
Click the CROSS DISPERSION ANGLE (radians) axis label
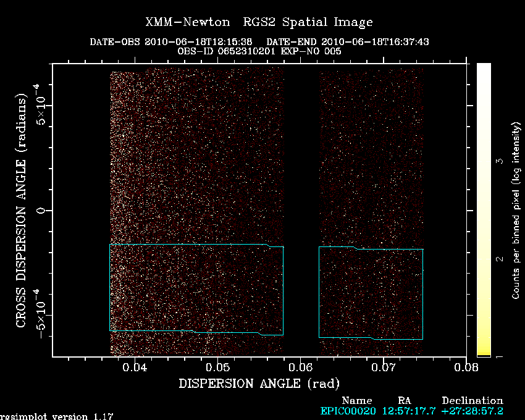coord(21,211)
